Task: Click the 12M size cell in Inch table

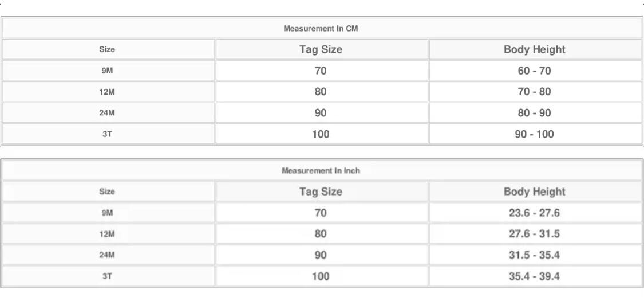Action: coord(107,234)
